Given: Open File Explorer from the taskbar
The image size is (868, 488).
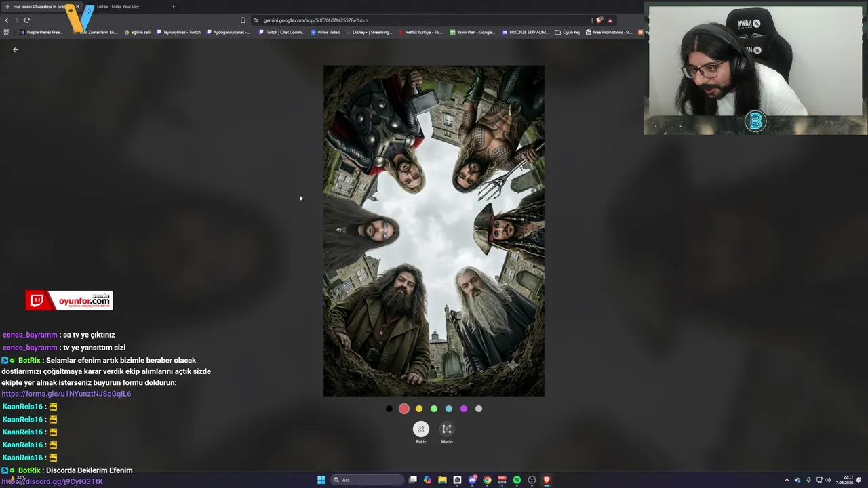Looking at the screenshot, I should pos(442,480).
